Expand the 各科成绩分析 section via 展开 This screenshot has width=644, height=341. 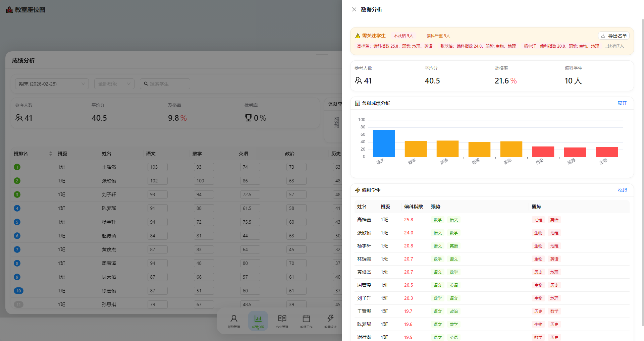point(622,103)
